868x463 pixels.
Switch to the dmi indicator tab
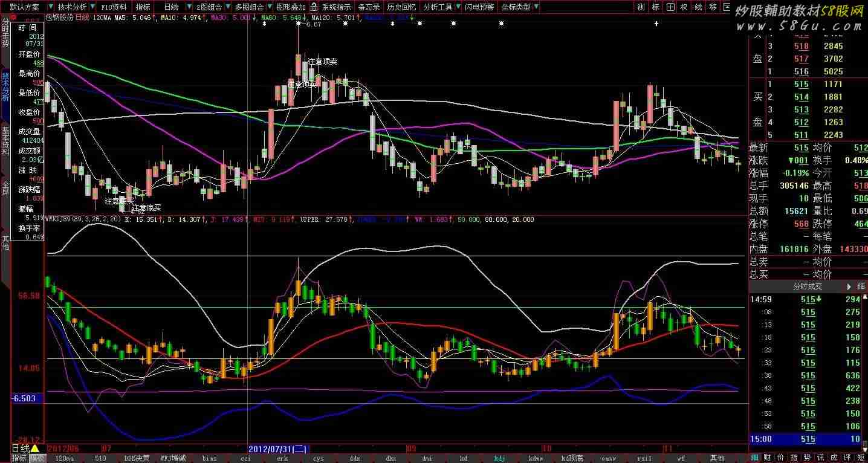pos(427,458)
